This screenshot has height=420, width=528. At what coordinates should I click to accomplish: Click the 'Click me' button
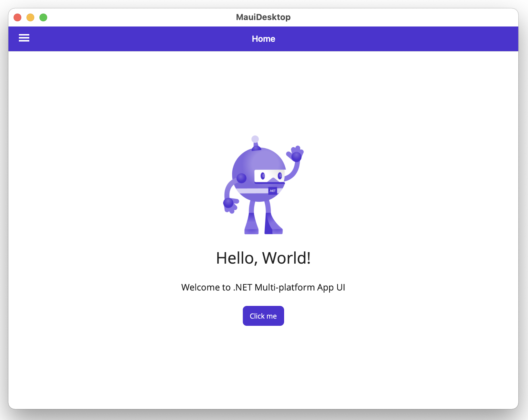coord(263,316)
